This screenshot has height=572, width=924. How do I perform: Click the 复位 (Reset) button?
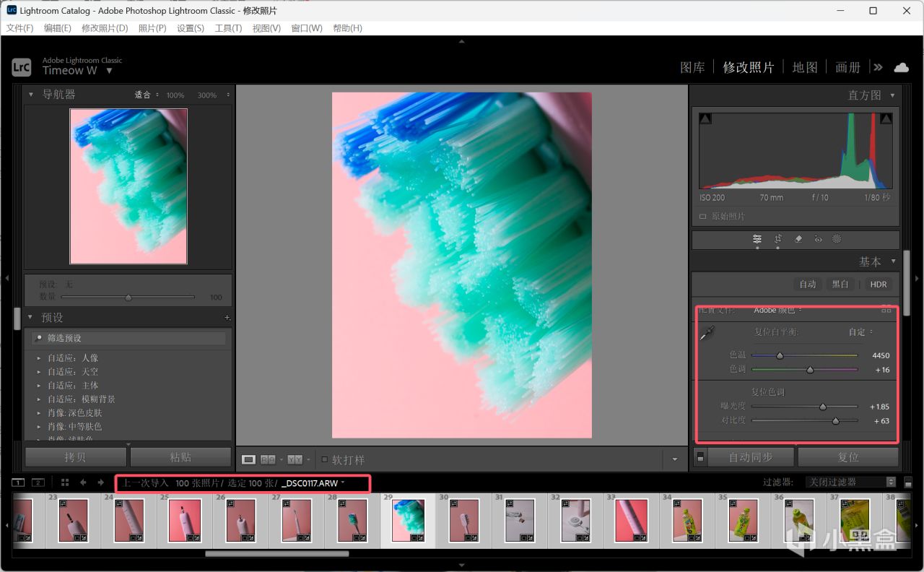click(x=848, y=457)
